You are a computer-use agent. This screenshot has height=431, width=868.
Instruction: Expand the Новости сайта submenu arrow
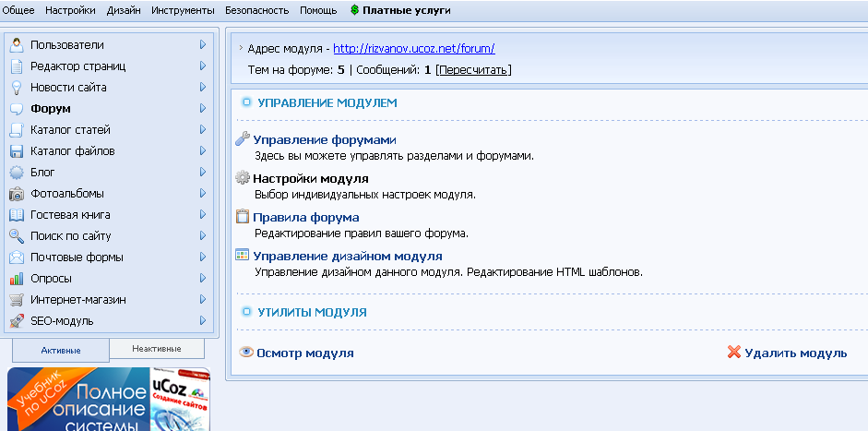(x=203, y=88)
